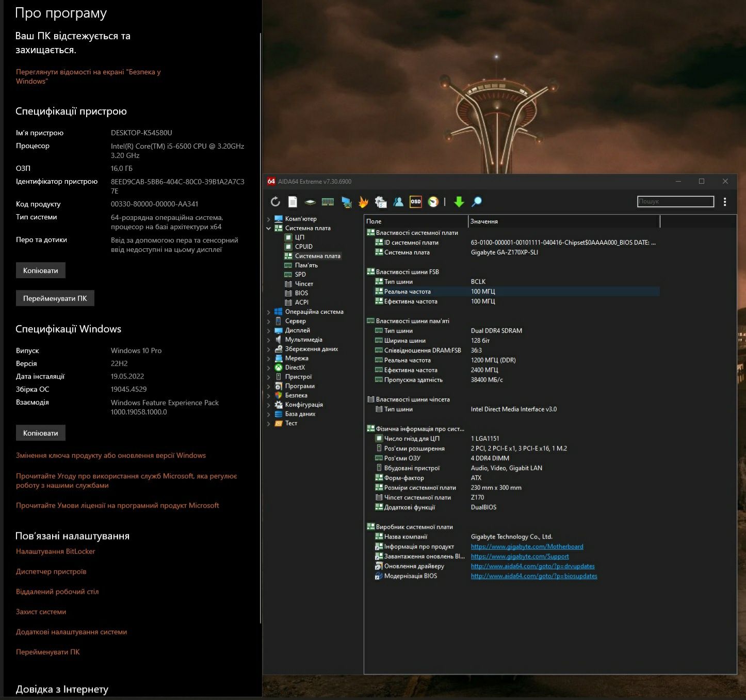Select База даних in the tree
Image resolution: width=746 pixels, height=700 pixels.
coord(300,414)
